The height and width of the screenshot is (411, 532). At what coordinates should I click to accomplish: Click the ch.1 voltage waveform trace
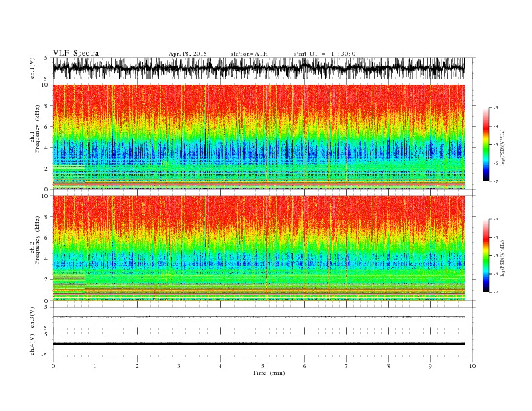[x=259, y=68]
